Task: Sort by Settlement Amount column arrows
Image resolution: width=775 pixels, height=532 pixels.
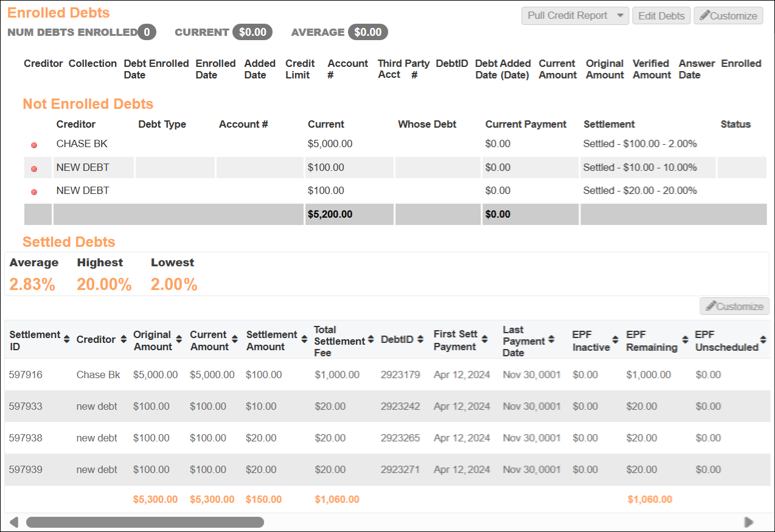Action: coord(304,340)
